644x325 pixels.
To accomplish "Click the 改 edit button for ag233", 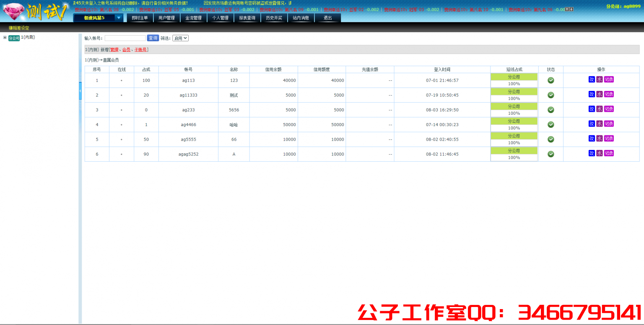I will point(592,109).
